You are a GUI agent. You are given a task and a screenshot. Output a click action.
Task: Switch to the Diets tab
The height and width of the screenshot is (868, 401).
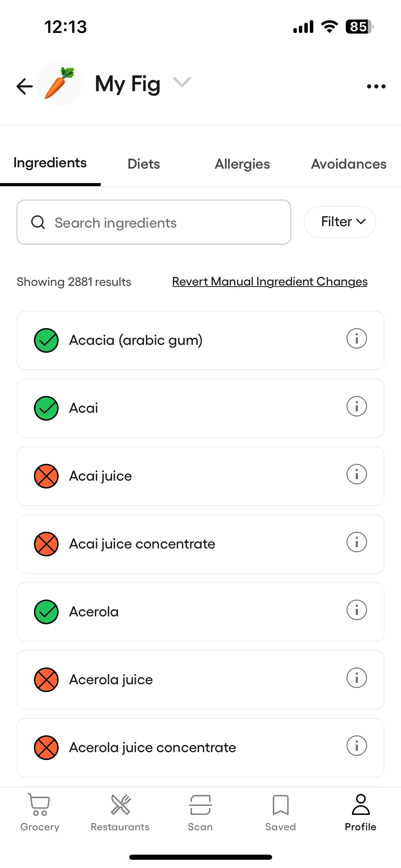pos(144,164)
